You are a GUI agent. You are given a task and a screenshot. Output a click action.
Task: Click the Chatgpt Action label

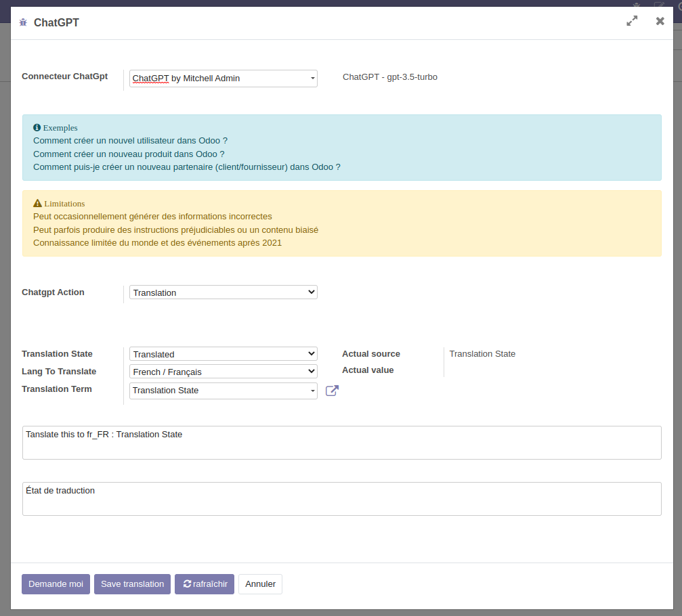click(53, 292)
